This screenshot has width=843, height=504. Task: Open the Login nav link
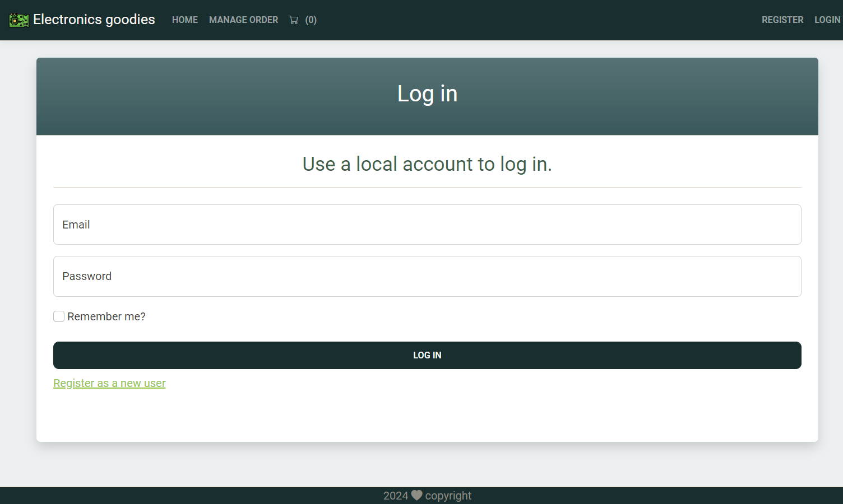(827, 20)
